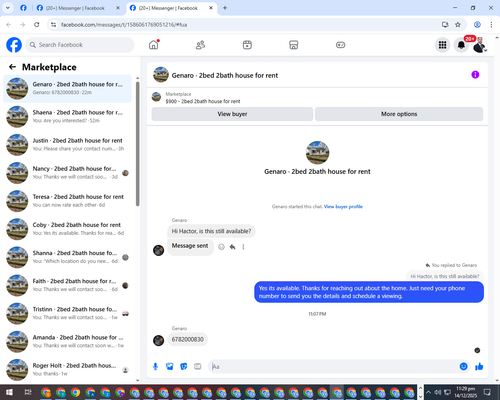This screenshot has width=500, height=400.
Task: Open Coby conversation in list
Action: pos(67,229)
